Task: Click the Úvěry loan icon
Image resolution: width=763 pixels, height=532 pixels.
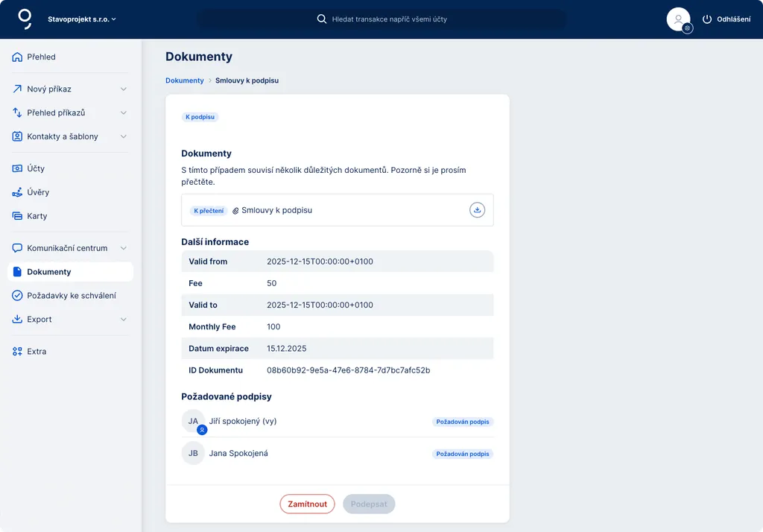Action: 18,192
